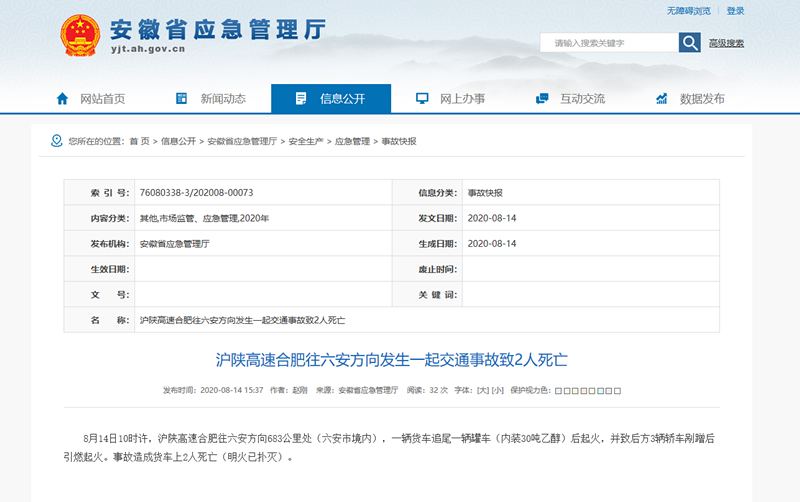Click the article body paragraph
This screenshot has width=800, height=502.
tap(389, 447)
